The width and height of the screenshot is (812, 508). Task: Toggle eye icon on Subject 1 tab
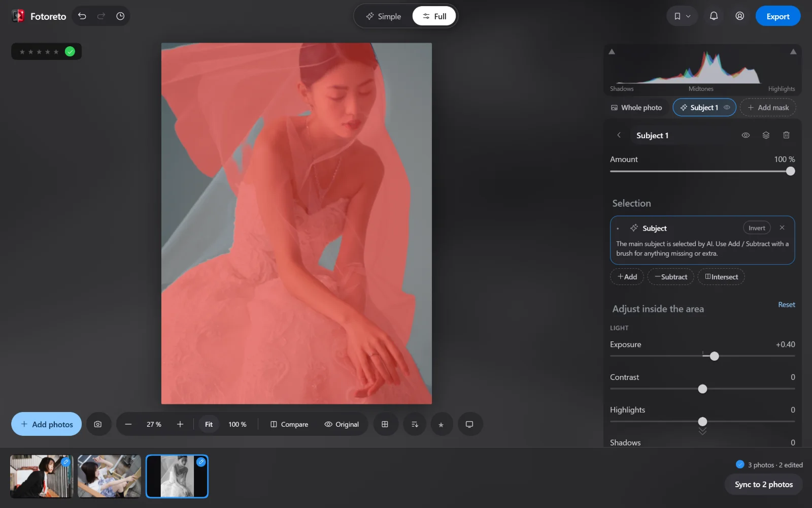click(727, 107)
